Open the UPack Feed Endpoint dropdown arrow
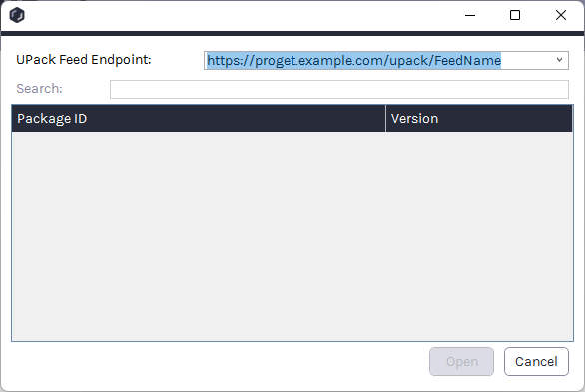The height and width of the screenshot is (392, 585). (x=559, y=60)
